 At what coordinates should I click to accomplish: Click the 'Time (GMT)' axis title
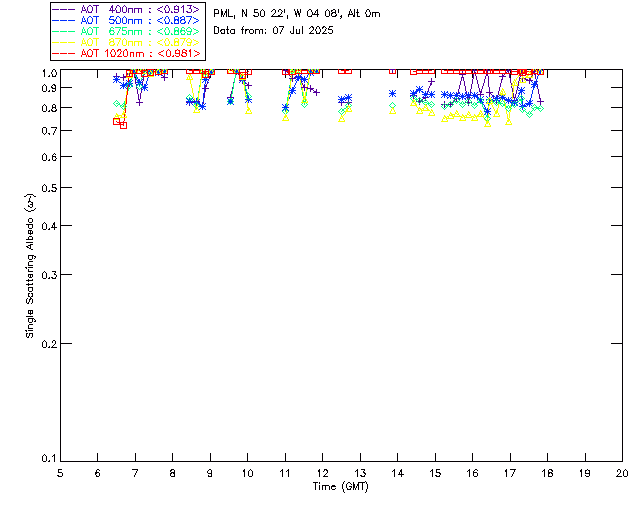[341, 486]
